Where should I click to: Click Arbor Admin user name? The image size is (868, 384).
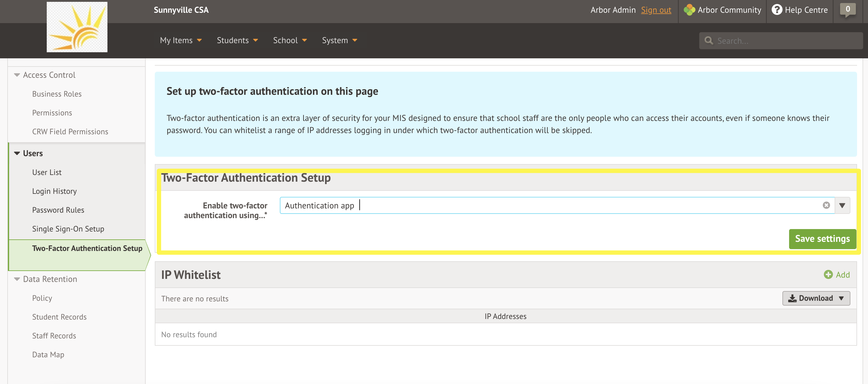613,10
